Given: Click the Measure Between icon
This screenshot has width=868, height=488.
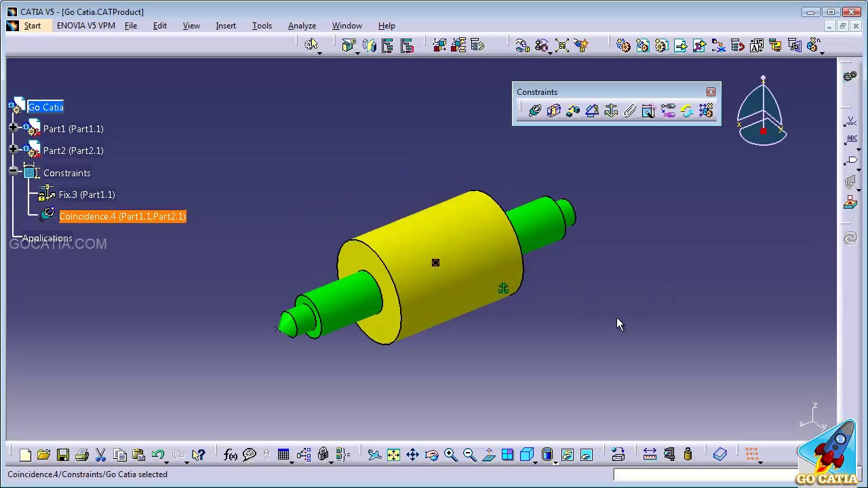Looking at the screenshot, I should click(650, 455).
